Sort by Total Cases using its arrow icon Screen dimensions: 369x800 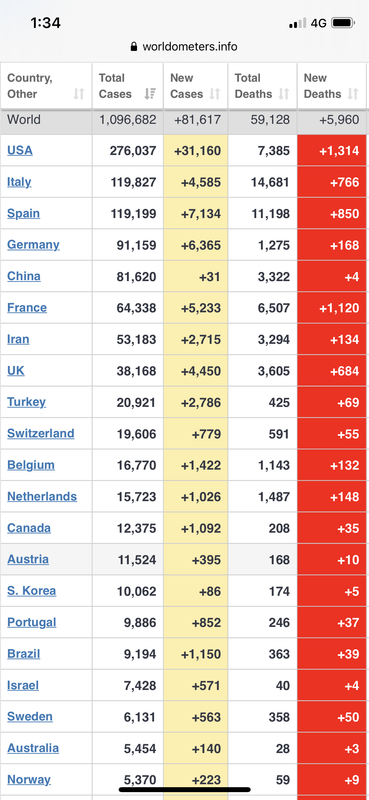click(150, 94)
